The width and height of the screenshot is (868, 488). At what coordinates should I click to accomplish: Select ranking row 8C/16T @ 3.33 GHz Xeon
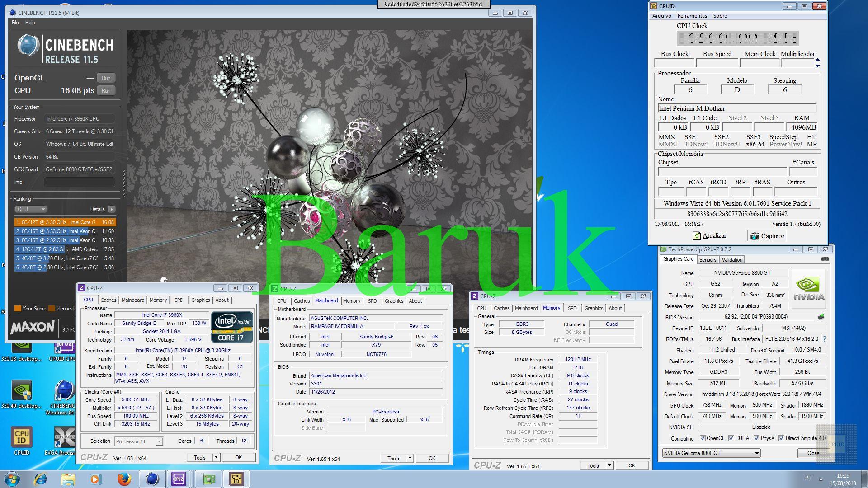click(65, 231)
